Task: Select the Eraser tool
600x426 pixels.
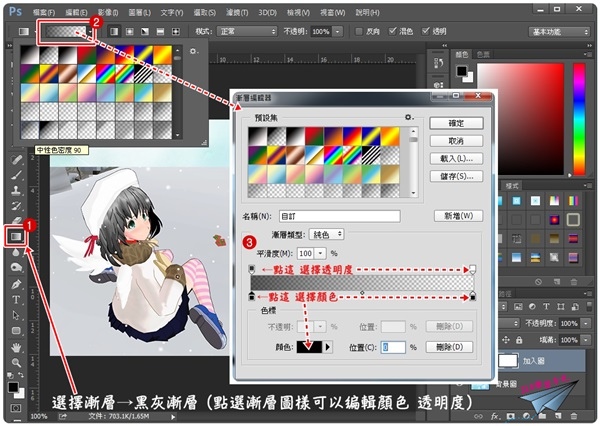Action: click(x=16, y=221)
